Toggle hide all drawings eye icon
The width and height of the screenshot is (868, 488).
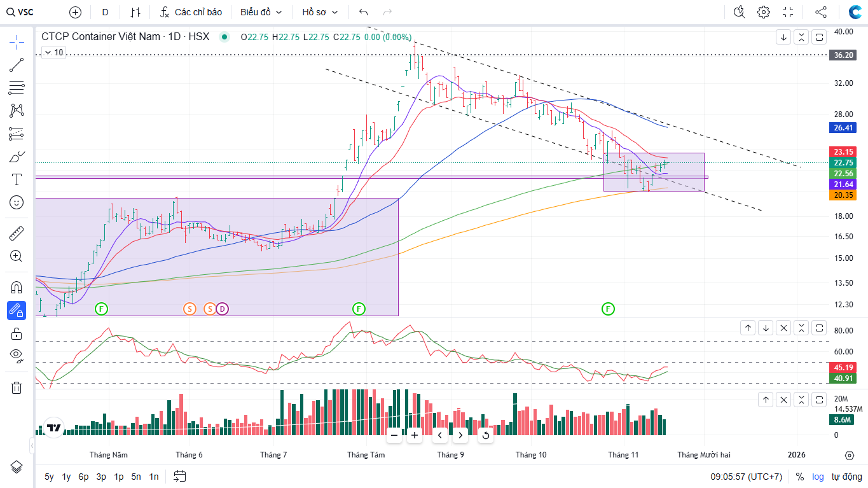17,355
